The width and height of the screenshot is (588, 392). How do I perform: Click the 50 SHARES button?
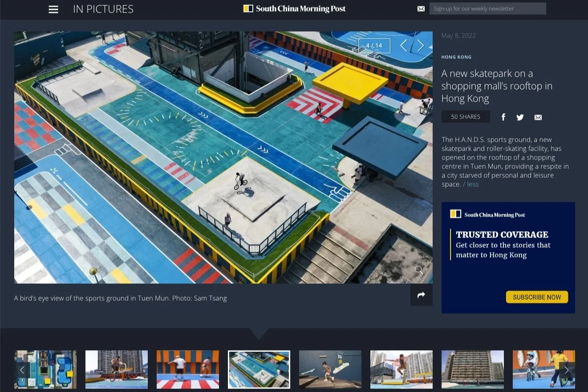[466, 117]
